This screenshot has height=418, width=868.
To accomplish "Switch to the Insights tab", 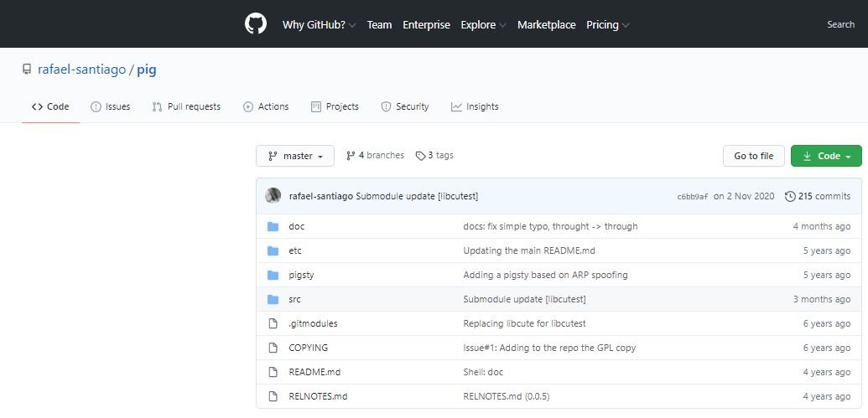I will (x=475, y=106).
